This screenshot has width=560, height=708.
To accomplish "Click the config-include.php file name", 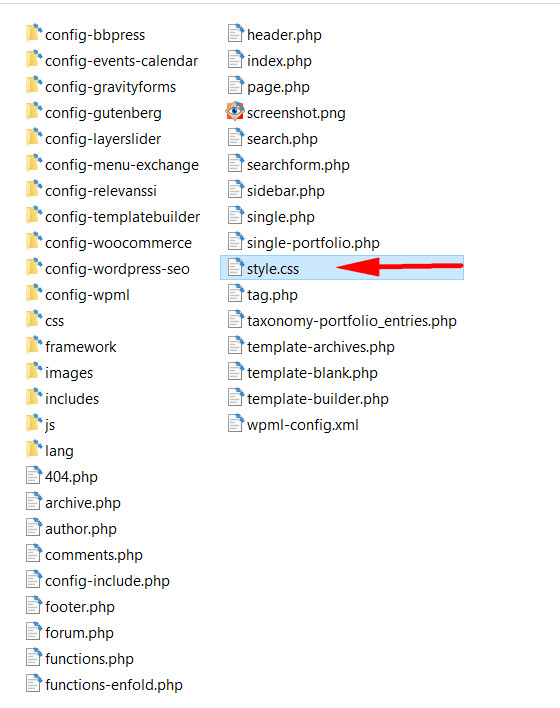I will click(107, 581).
